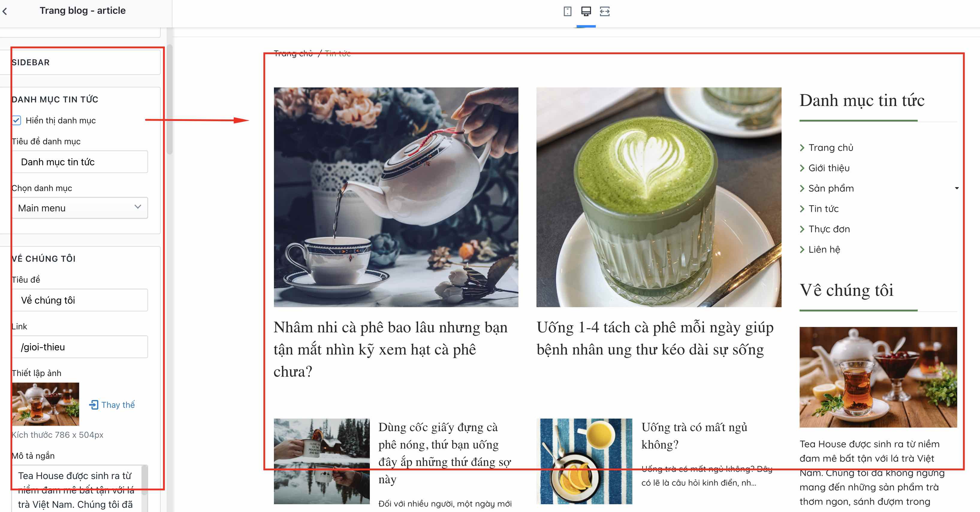Open article Uống trà có mất ngủ không?

[x=694, y=436]
